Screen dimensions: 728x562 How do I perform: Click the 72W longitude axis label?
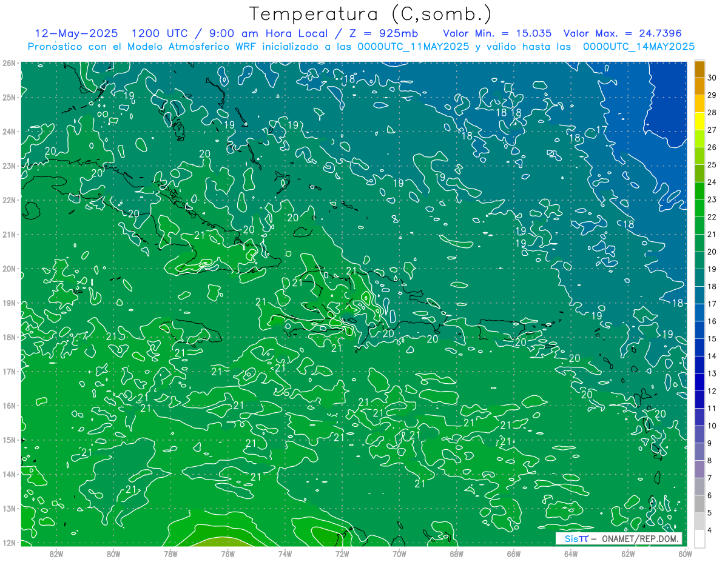tap(342, 554)
